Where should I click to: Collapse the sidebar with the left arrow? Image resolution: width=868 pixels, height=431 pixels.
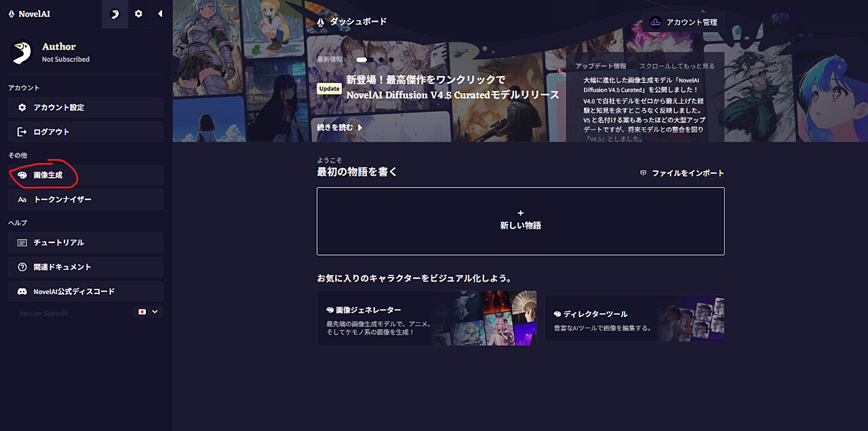coord(160,14)
